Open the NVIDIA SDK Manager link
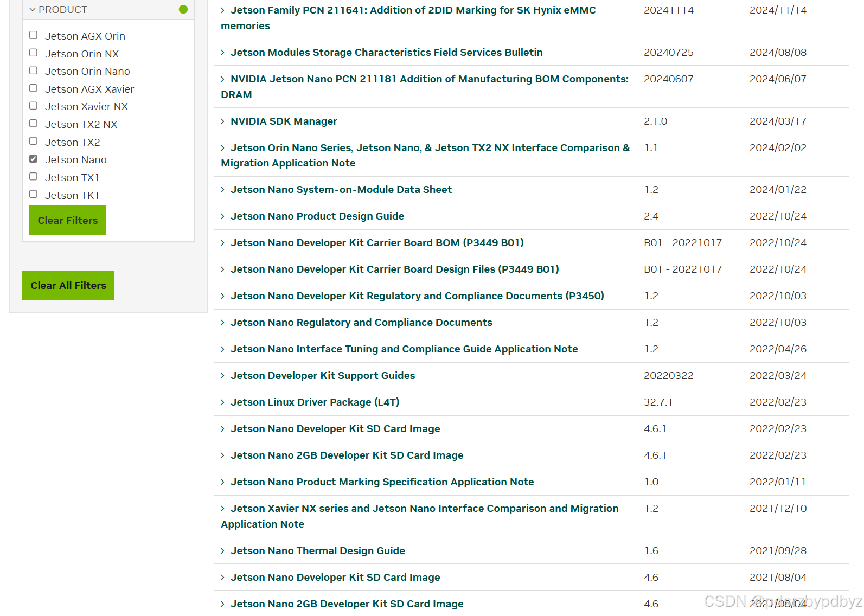The height and width of the screenshot is (616, 864). click(284, 121)
